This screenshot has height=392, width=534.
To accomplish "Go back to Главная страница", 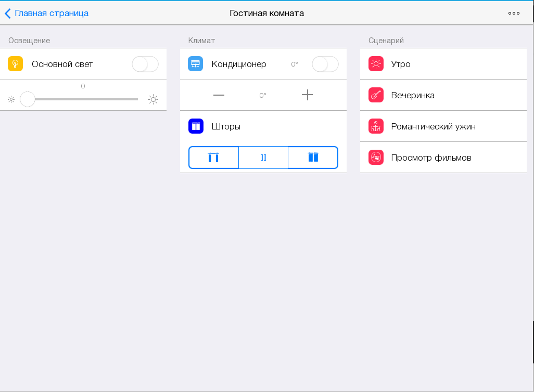I will pyautogui.click(x=46, y=13).
